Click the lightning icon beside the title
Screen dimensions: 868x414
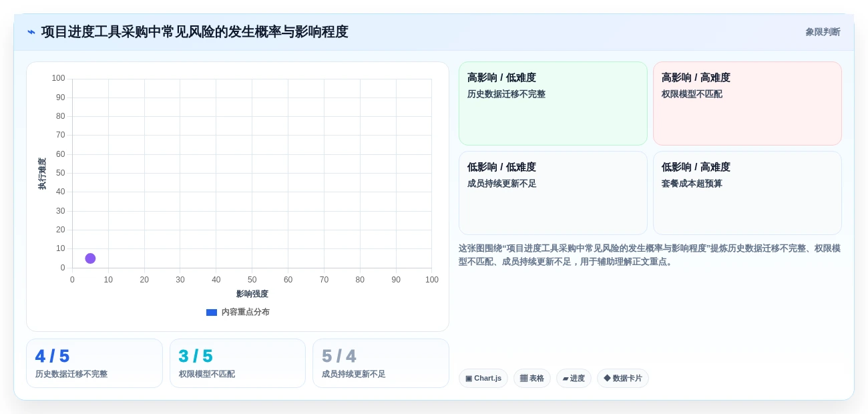tap(31, 32)
